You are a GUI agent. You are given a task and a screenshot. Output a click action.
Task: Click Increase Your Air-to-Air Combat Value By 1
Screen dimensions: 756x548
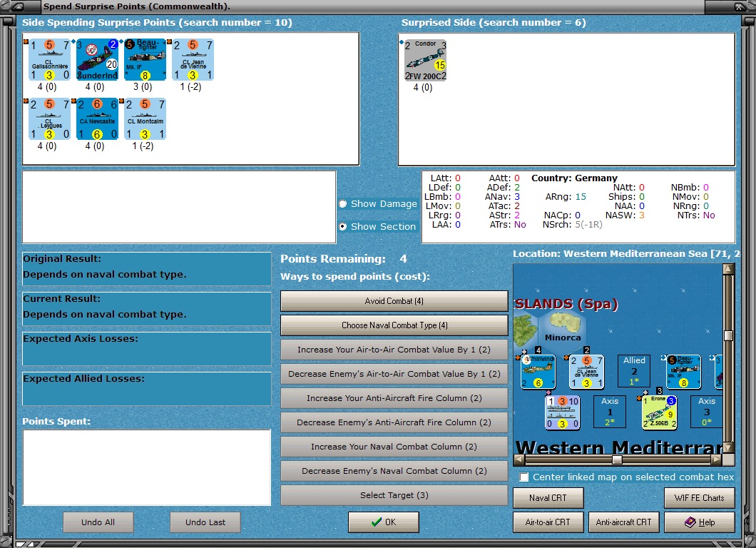click(x=394, y=350)
